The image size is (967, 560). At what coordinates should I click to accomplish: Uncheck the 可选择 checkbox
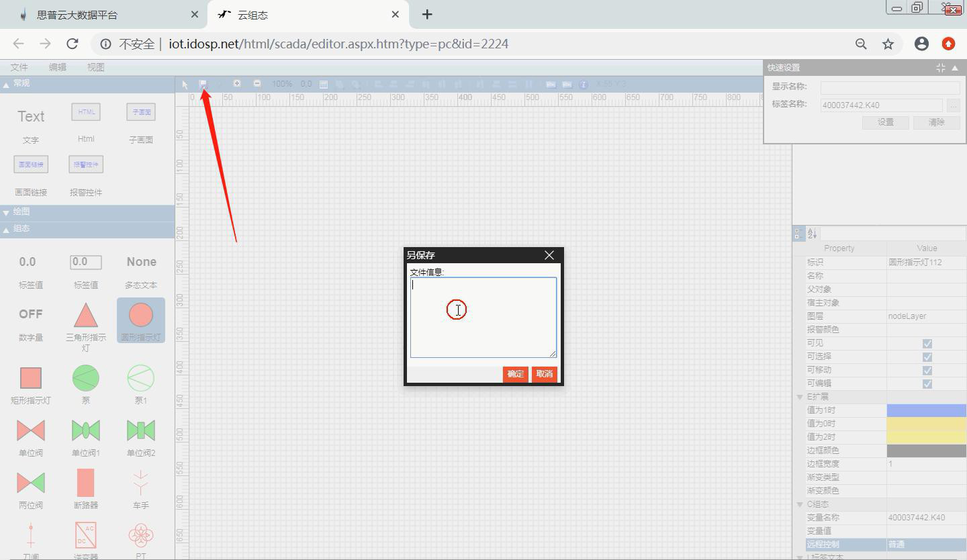click(927, 357)
